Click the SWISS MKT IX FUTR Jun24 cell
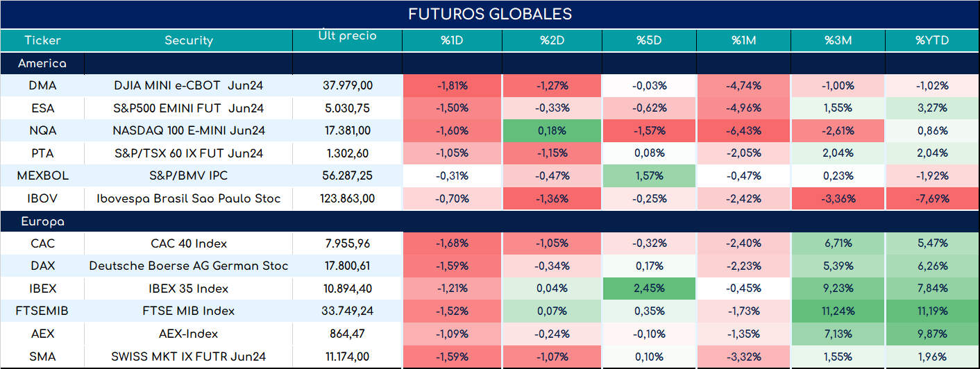The height and width of the screenshot is (369, 980). pyautogui.click(x=188, y=357)
